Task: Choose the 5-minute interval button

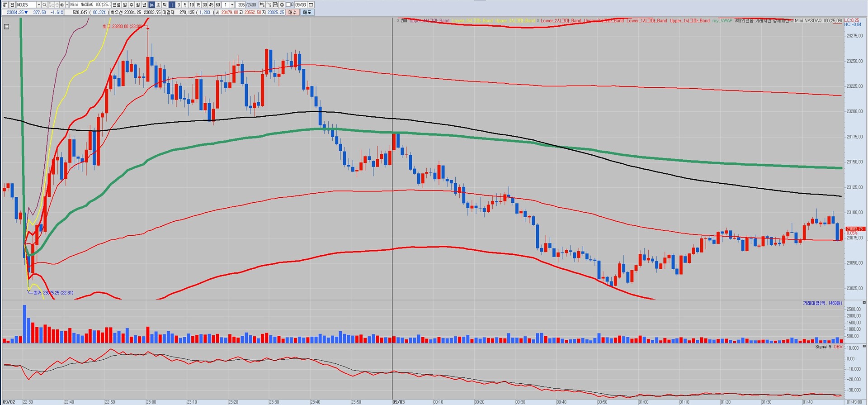Action: pyautogui.click(x=185, y=5)
